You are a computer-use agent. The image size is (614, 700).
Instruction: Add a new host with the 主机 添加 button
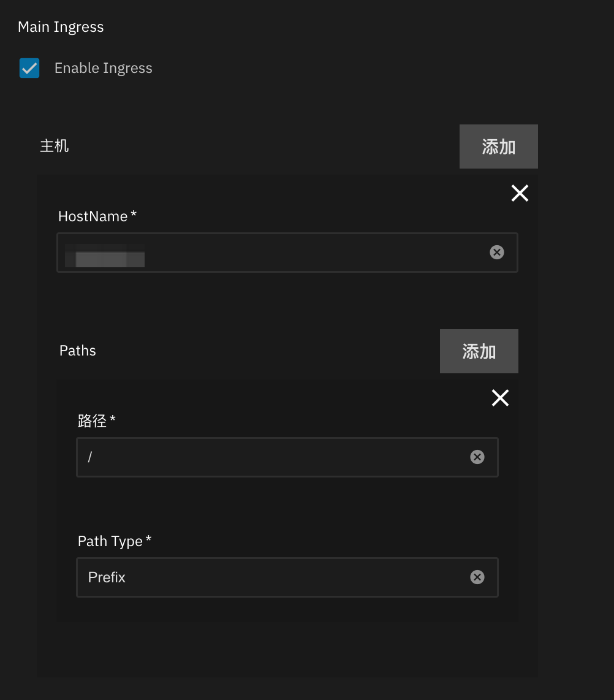click(x=498, y=146)
